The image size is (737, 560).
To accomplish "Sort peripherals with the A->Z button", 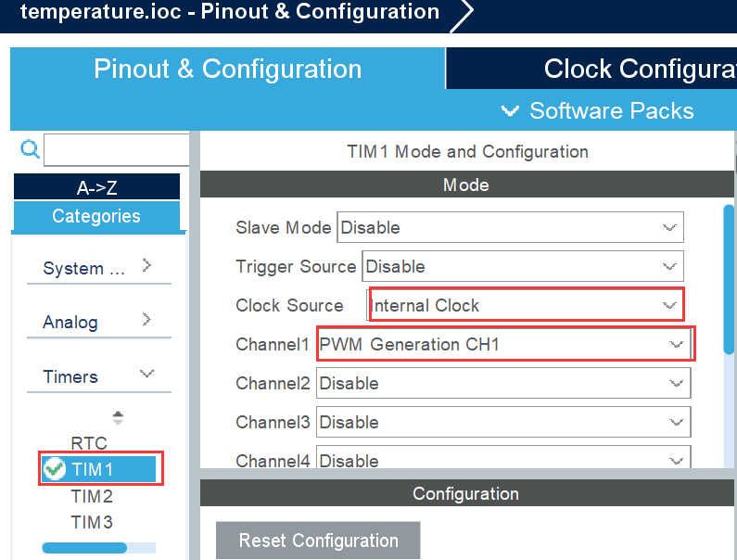I will pos(96,187).
